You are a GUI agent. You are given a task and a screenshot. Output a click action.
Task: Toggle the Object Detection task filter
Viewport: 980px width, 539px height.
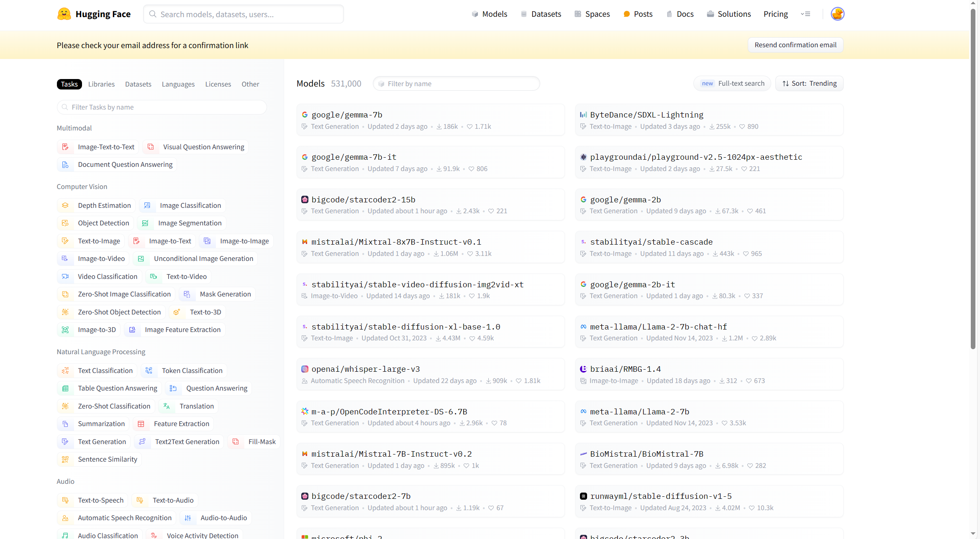point(95,223)
